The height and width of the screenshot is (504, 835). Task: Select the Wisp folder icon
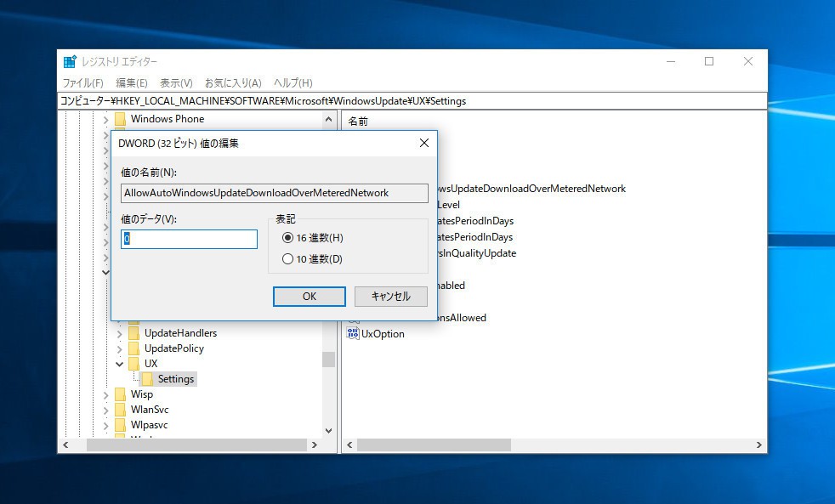(121, 394)
